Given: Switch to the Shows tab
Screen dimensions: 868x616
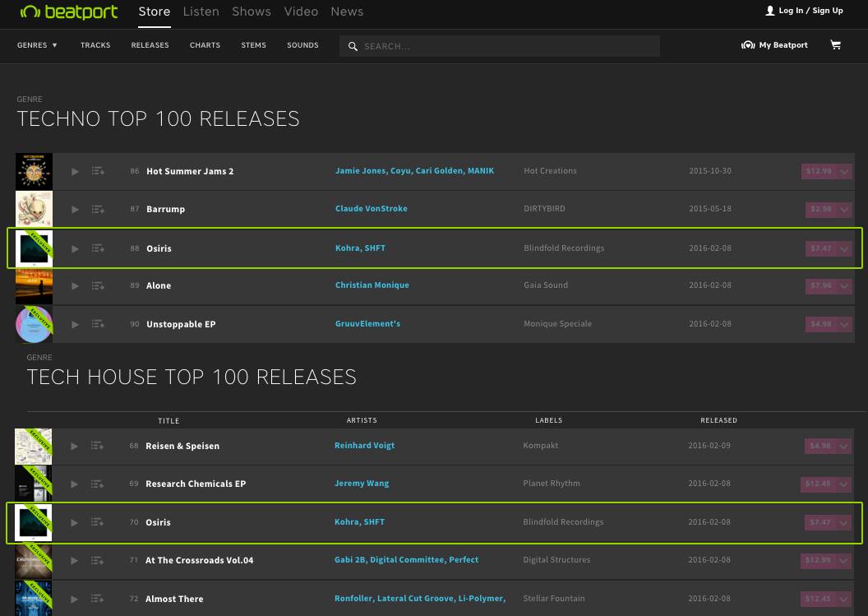Looking at the screenshot, I should coord(252,12).
